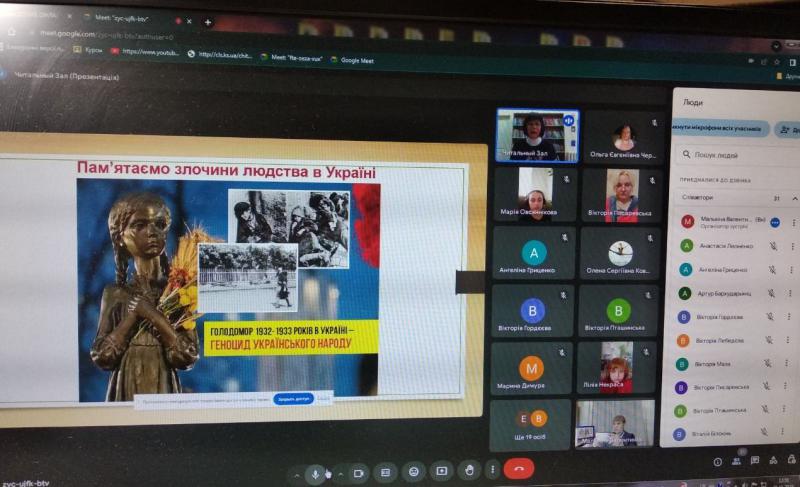The height and width of the screenshot is (487, 800).
Task: Click the meeting code 'zyc-ujfk-btv' at bottom left
Action: click(26, 483)
